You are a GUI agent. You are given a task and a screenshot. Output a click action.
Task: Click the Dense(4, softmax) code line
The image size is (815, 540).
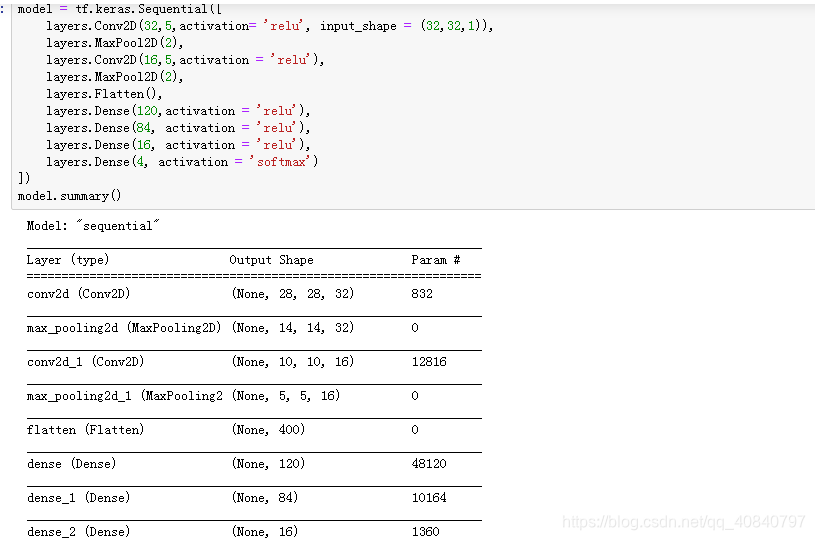tap(182, 162)
